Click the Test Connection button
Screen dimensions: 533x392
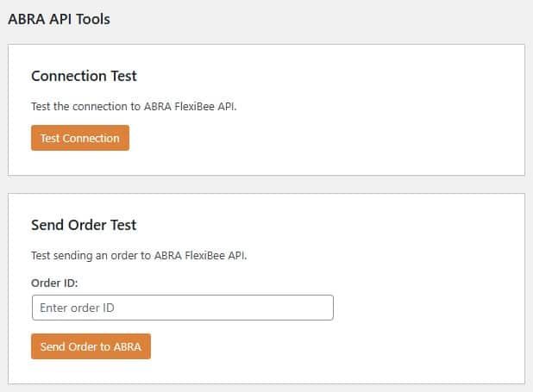point(80,138)
